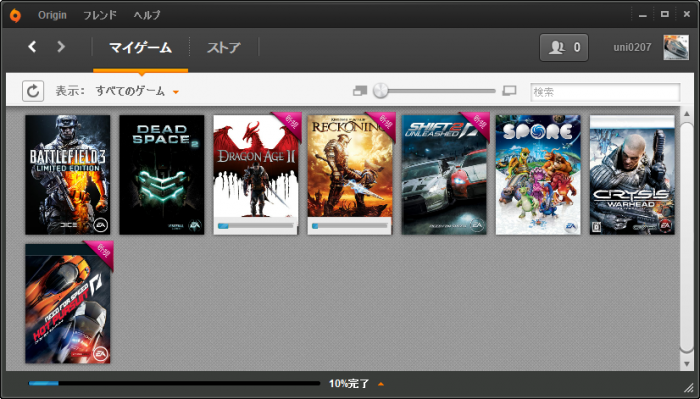Select the Crysis Warhead game cover
This screenshot has width=700, height=399.
coord(632,175)
